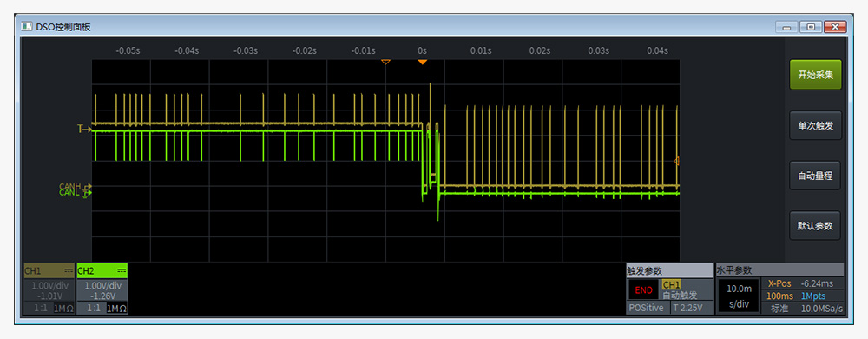Click the DSO window title icon
The width and height of the screenshot is (868, 339).
(x=27, y=27)
